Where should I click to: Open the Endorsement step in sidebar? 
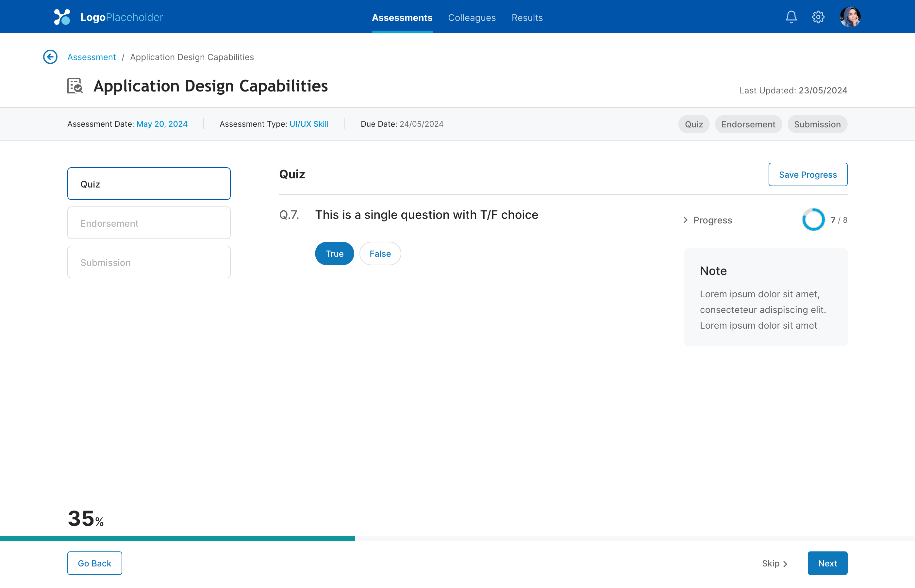pos(149,223)
